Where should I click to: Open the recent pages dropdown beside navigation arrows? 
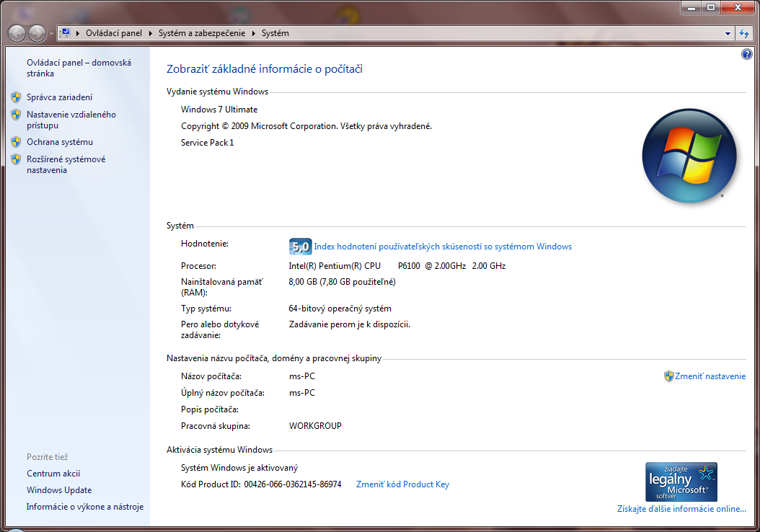click(51, 34)
